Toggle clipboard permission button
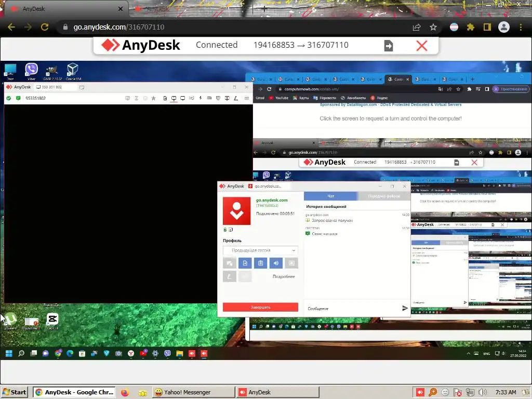 [x=261, y=263]
